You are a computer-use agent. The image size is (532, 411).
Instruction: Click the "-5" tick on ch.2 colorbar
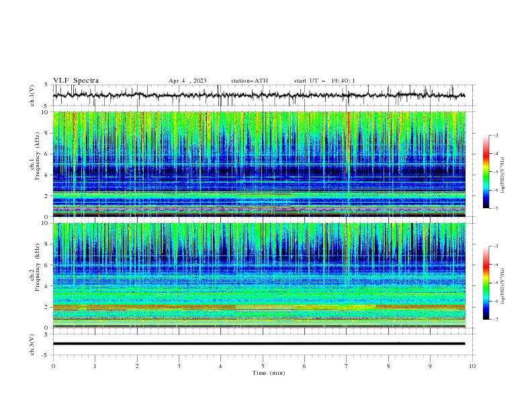pos(495,283)
